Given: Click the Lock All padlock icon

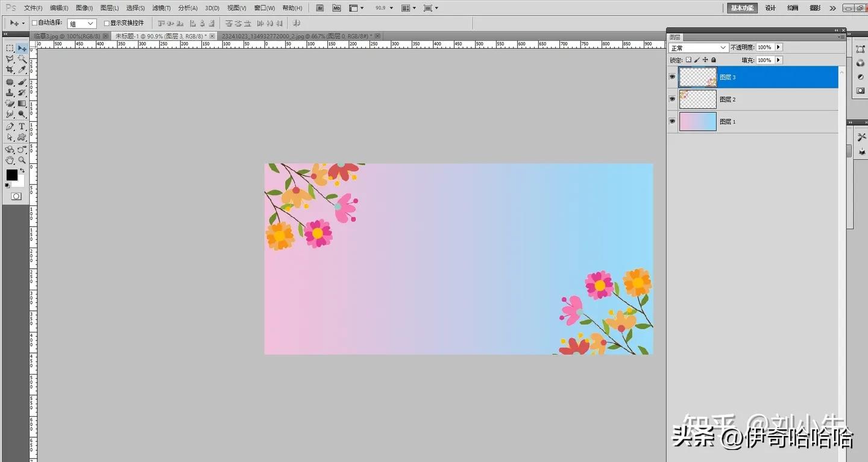Looking at the screenshot, I should point(714,60).
